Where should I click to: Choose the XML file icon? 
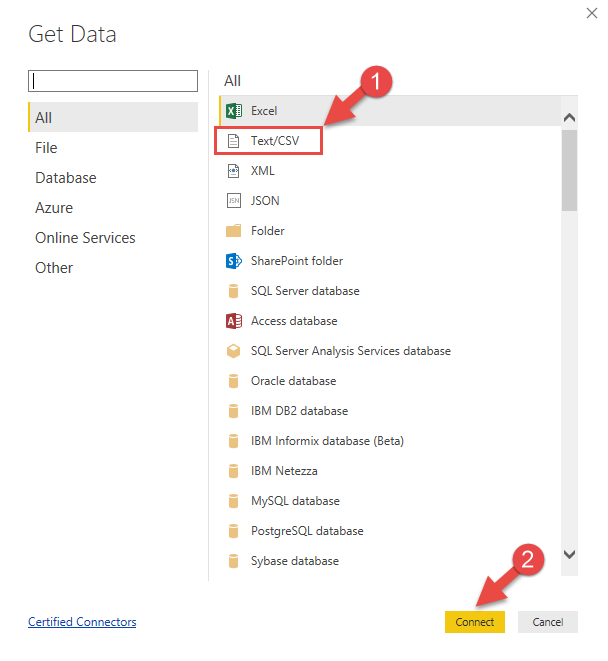[234, 171]
